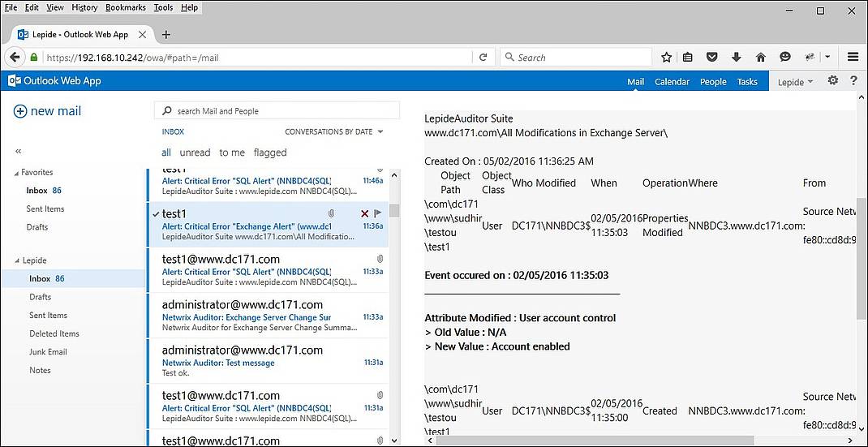This screenshot has width=868, height=447.
Task: Filter the message list by unread
Action: click(195, 153)
